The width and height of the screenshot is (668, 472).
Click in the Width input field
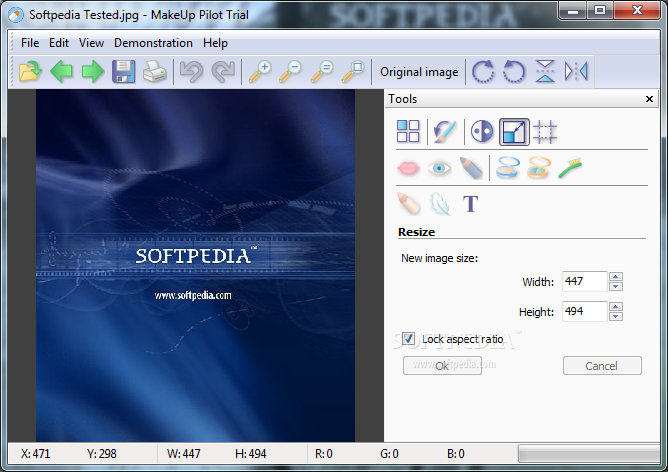point(584,281)
